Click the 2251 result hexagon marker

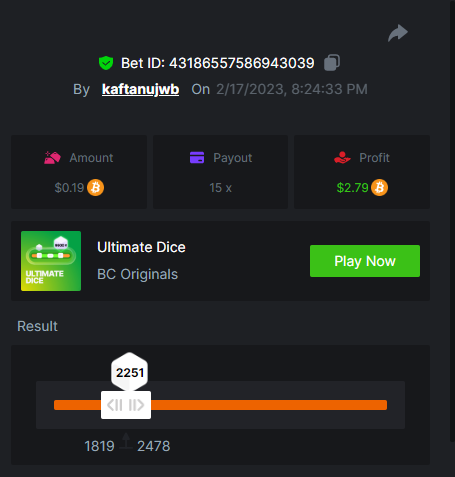(129, 372)
